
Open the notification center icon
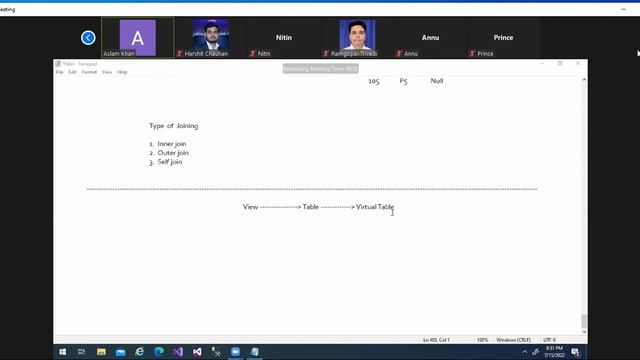click(576, 352)
